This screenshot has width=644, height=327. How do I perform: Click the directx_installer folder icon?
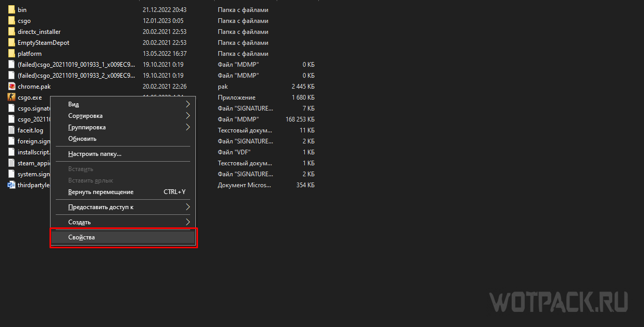pos(11,32)
